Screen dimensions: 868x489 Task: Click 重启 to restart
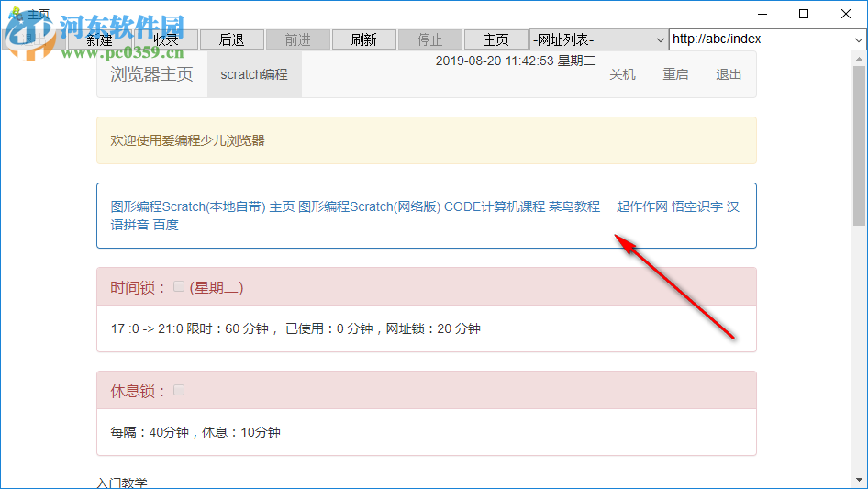[x=675, y=74]
